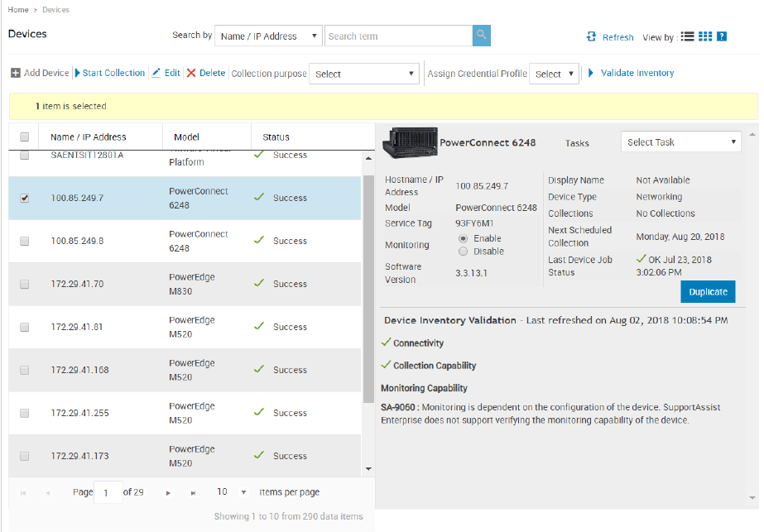This screenshot has width=764, height=532.
Task: Click the Start Collection play icon
Action: point(78,73)
